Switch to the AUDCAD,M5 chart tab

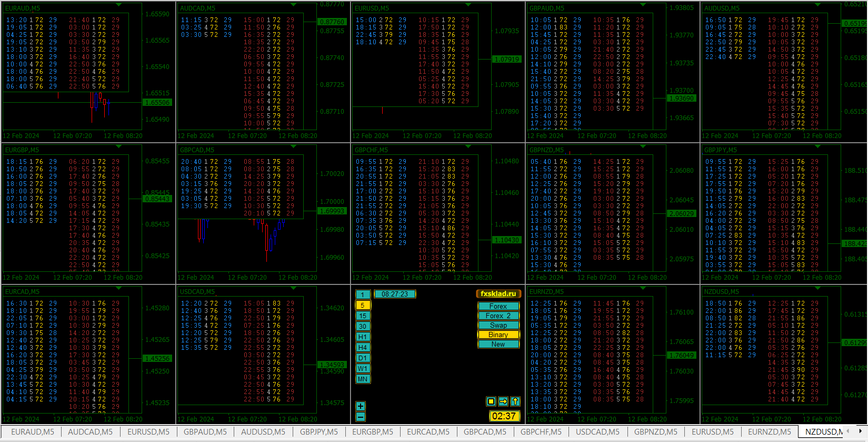(91, 432)
